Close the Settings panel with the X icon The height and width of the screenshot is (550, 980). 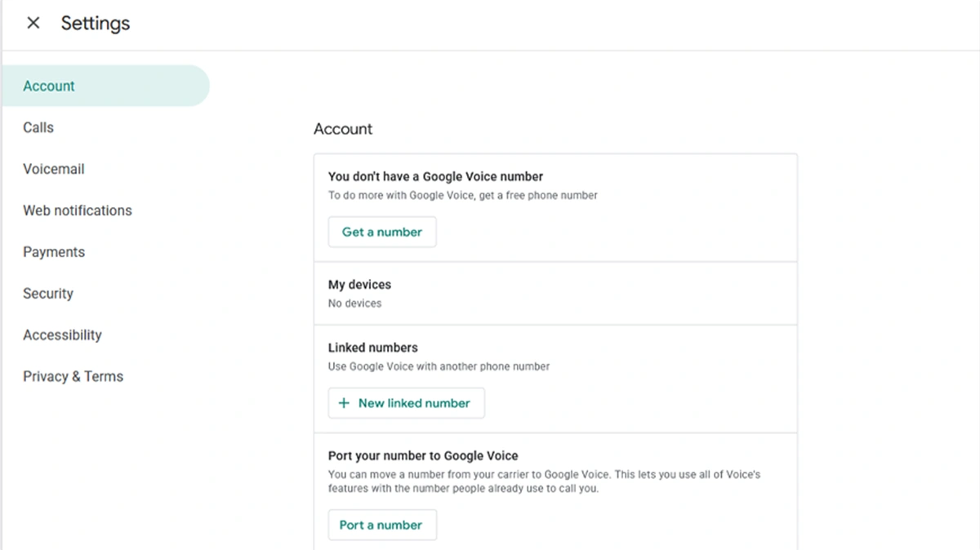click(33, 23)
